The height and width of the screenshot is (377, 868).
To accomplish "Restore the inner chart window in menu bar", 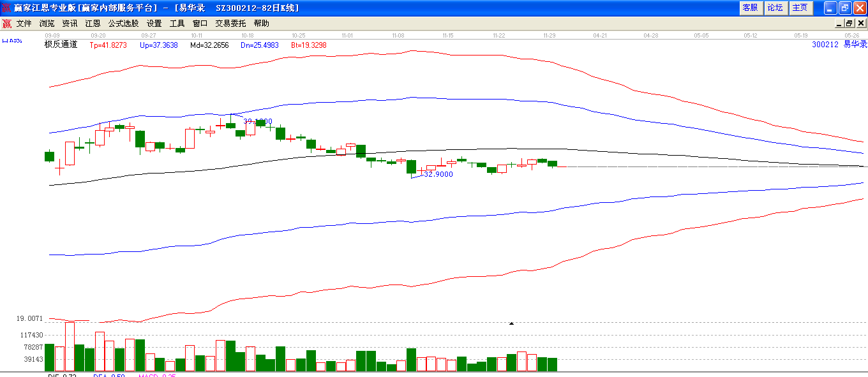I will coord(849,24).
